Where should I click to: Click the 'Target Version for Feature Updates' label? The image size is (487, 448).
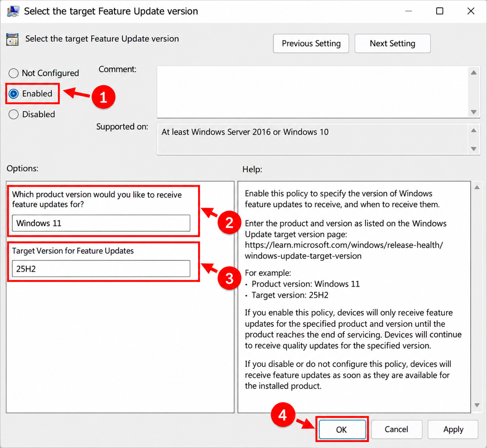tap(73, 251)
